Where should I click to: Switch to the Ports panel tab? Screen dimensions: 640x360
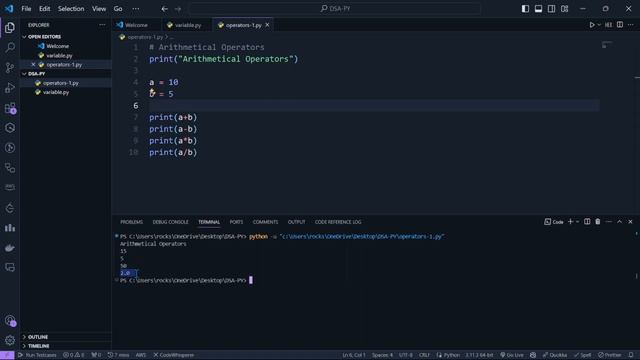[236, 222]
